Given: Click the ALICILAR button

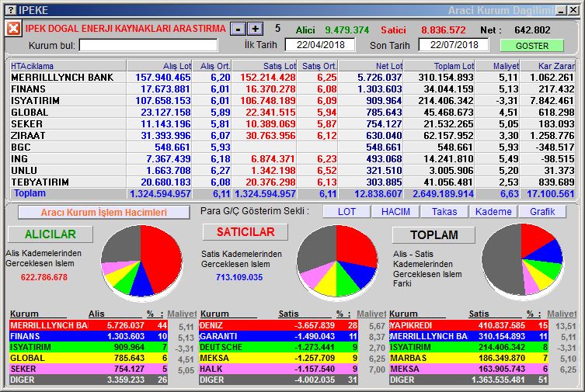Looking at the screenshot, I should click(50, 234).
